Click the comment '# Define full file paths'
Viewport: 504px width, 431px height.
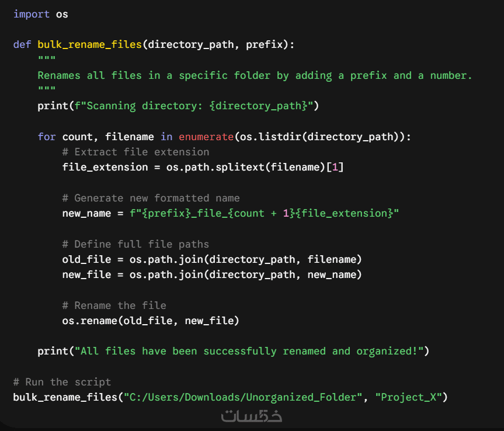(135, 244)
